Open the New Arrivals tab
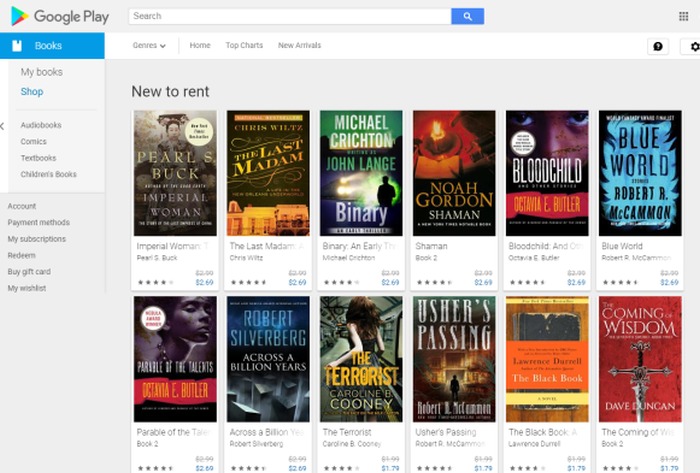 pyautogui.click(x=299, y=46)
